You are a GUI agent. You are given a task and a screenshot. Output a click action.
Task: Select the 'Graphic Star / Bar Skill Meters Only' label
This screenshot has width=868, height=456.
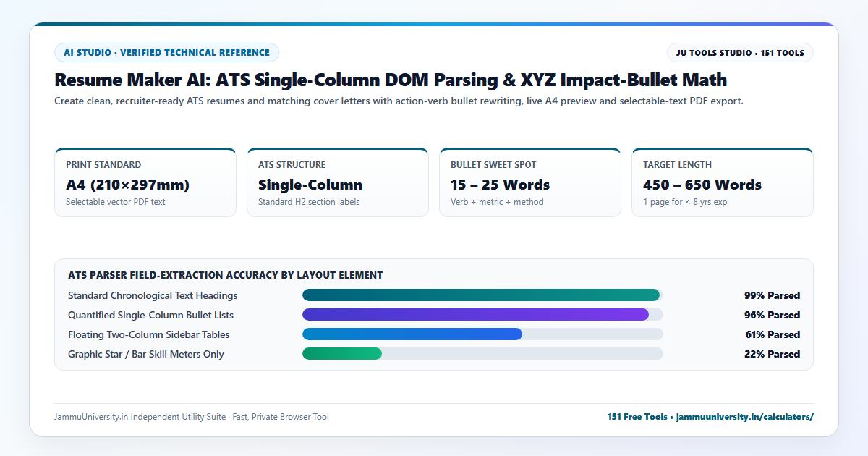click(146, 354)
